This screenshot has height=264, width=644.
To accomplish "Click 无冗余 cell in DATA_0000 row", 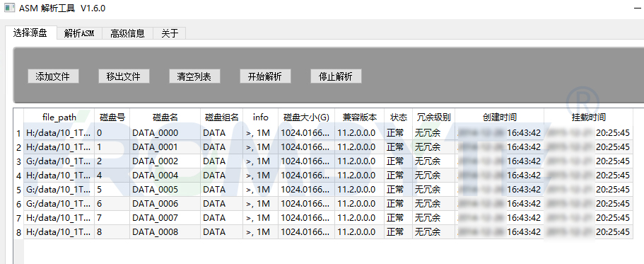I will tap(433, 133).
